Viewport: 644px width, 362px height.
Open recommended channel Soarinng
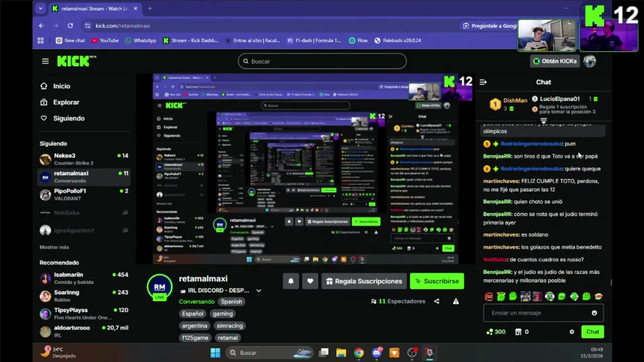(84, 296)
